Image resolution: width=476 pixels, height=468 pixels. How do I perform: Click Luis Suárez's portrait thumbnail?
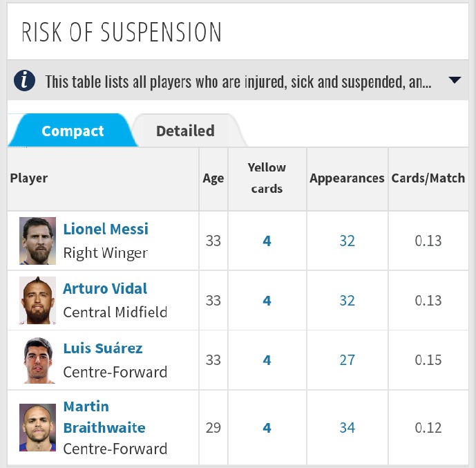37,360
